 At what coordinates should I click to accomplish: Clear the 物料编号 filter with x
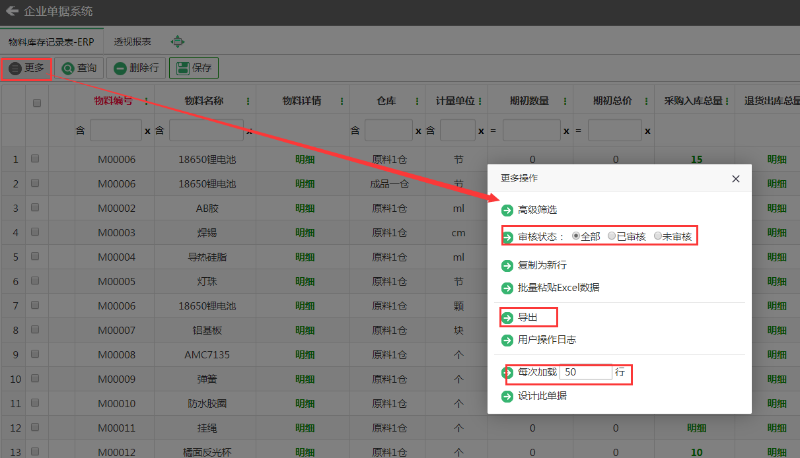click(x=147, y=131)
